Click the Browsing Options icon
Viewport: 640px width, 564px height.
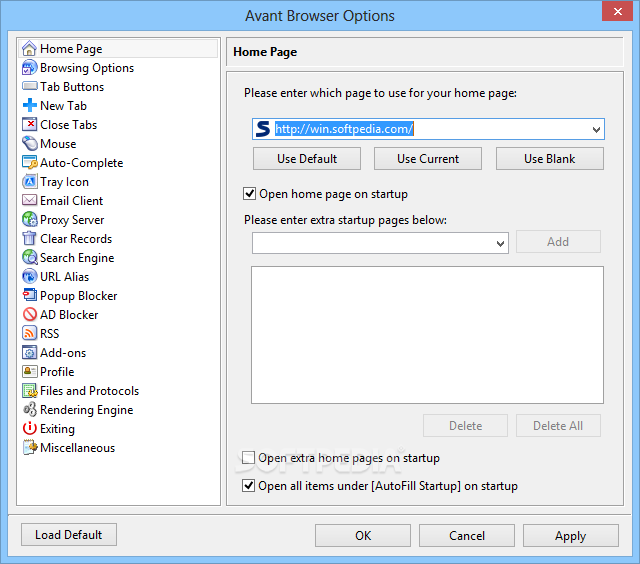(x=29, y=68)
